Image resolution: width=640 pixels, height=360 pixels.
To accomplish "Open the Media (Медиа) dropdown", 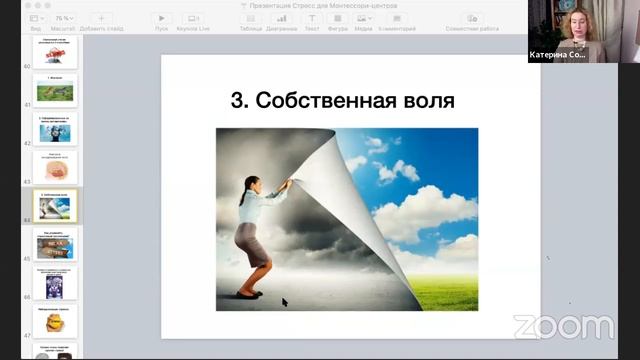I will click(363, 19).
